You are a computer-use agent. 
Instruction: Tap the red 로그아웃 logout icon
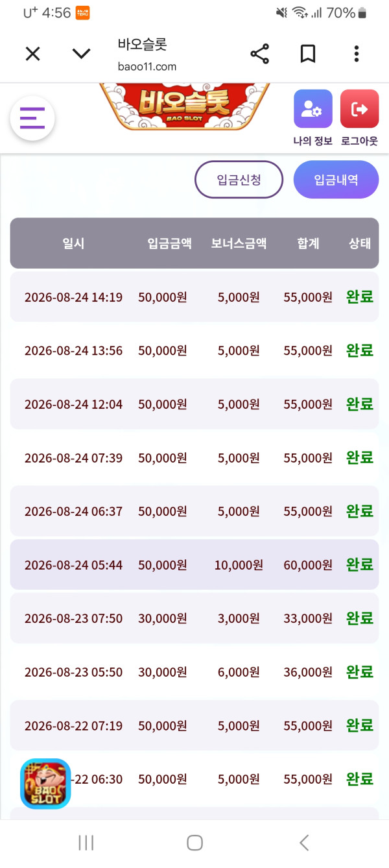(359, 109)
